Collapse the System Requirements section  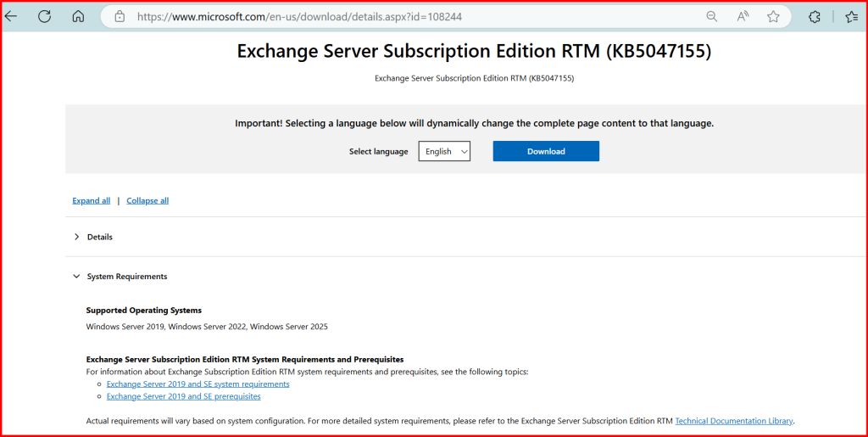pyautogui.click(x=77, y=277)
